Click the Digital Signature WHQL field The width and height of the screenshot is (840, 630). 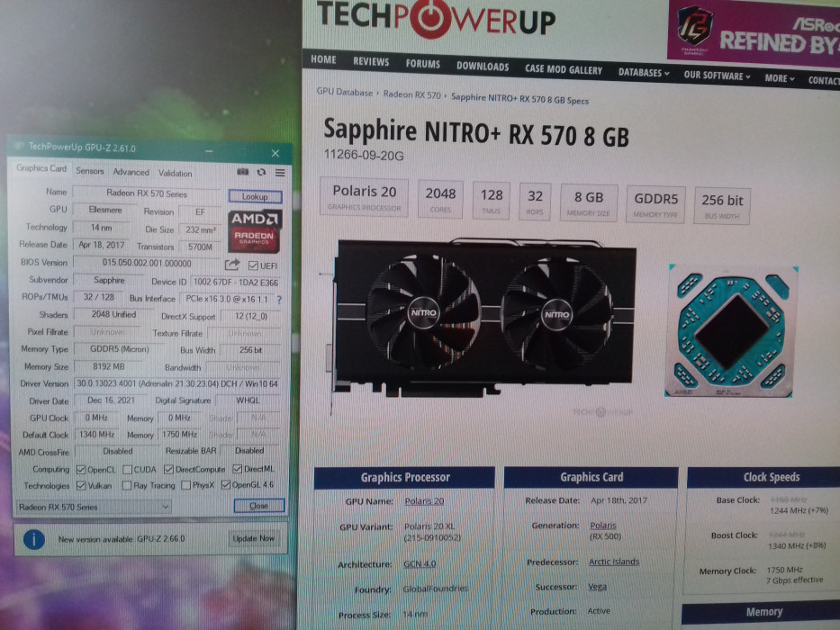(x=248, y=400)
